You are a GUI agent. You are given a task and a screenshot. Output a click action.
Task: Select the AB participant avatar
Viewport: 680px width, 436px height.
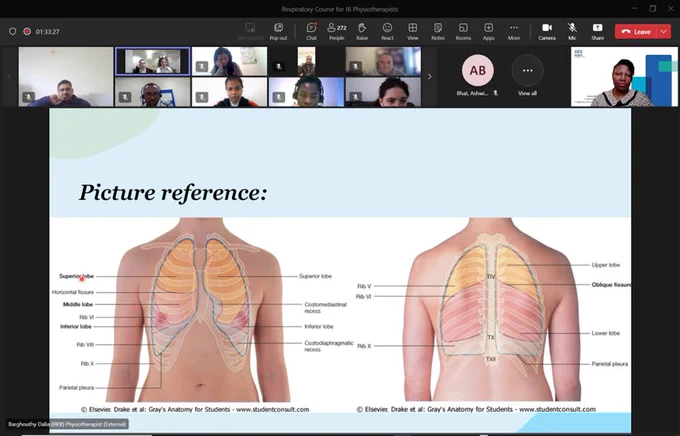tap(477, 70)
